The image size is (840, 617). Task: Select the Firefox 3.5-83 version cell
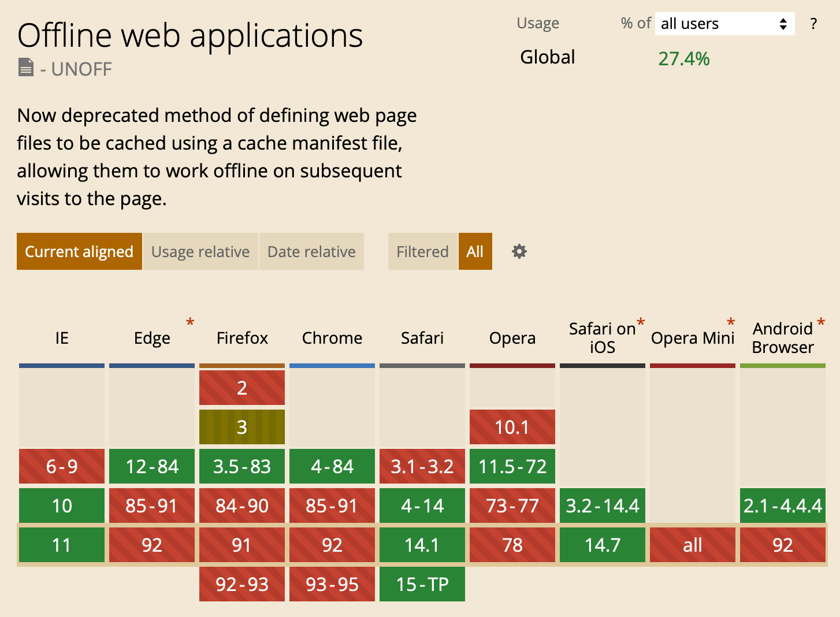pos(242,466)
